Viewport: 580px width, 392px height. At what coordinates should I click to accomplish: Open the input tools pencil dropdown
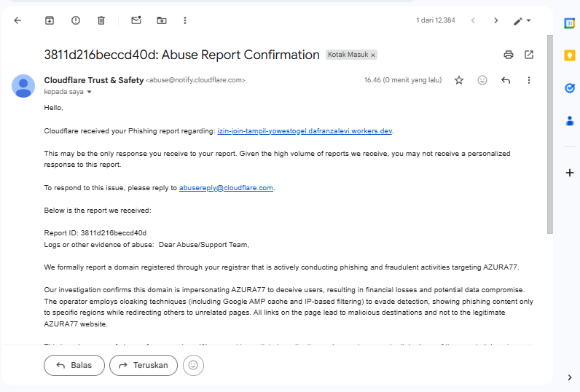click(x=522, y=20)
